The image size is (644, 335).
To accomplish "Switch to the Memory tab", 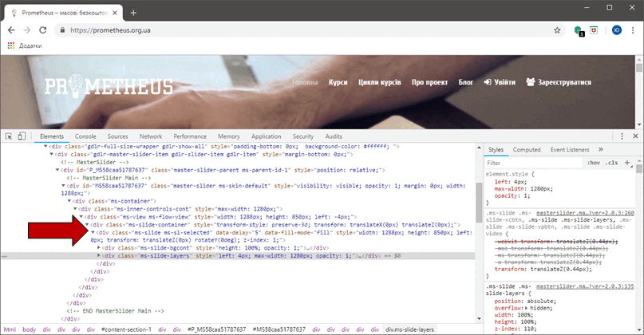I will tap(229, 136).
